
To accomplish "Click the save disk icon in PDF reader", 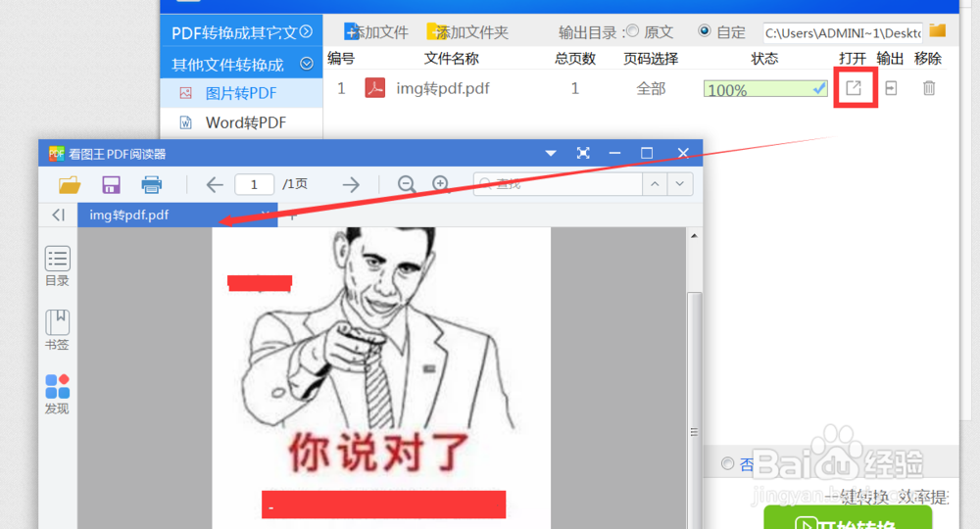I will (111, 185).
